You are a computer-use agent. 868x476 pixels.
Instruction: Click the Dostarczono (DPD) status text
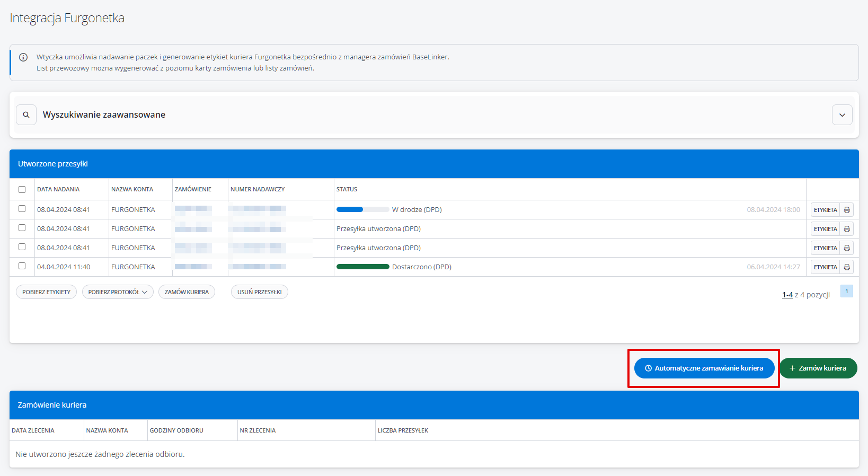tap(422, 267)
